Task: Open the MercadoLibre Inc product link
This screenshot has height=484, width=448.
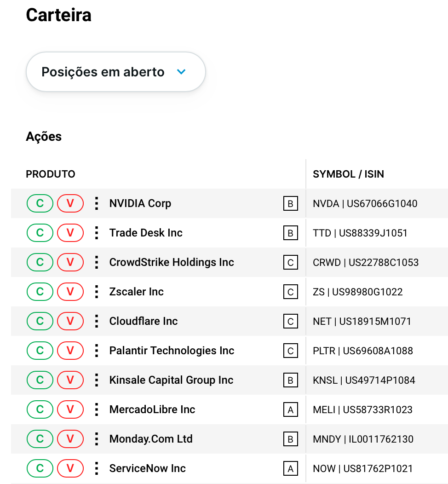Action: coord(152,409)
